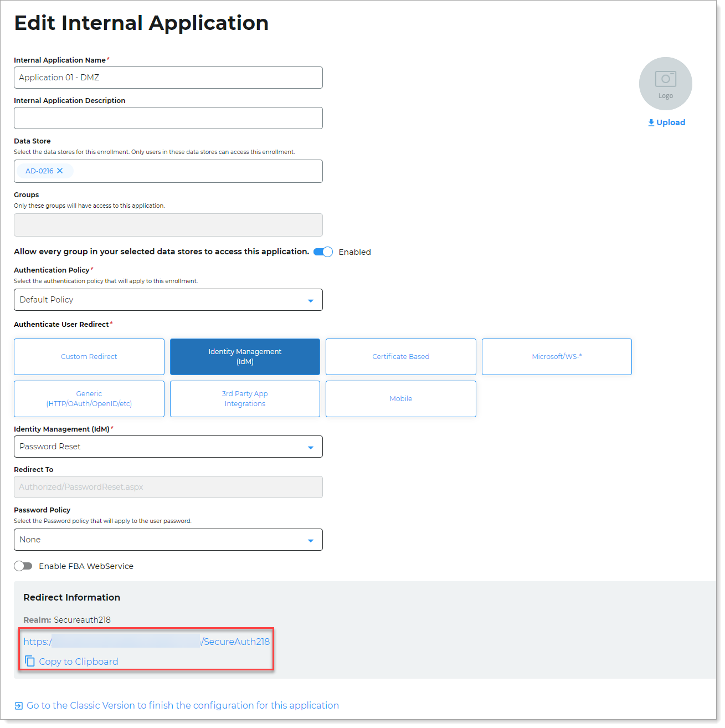Expand the Identity Management Password Reset dropdown

168,447
